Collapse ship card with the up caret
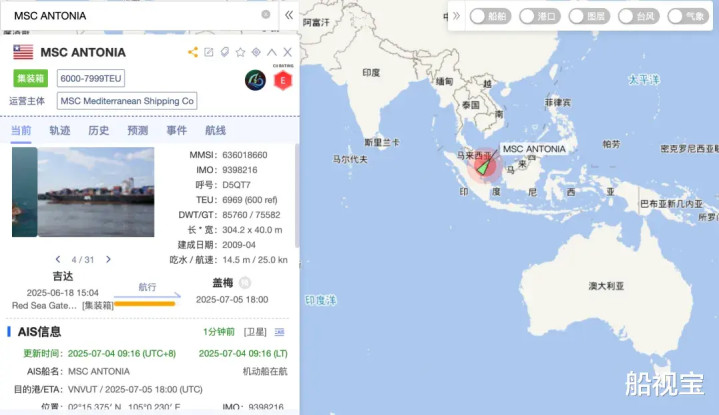The image size is (719, 415). (272, 52)
